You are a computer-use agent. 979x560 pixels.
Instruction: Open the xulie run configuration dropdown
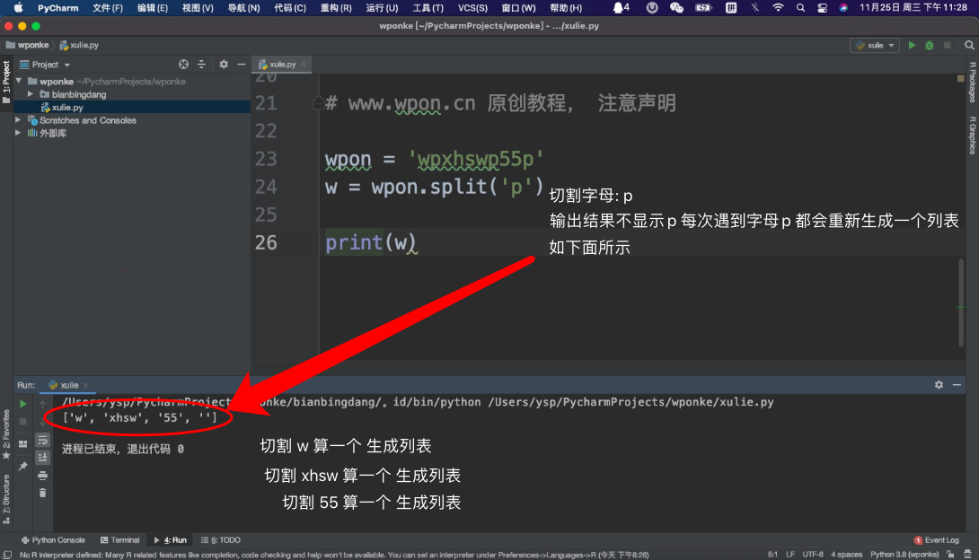point(875,45)
